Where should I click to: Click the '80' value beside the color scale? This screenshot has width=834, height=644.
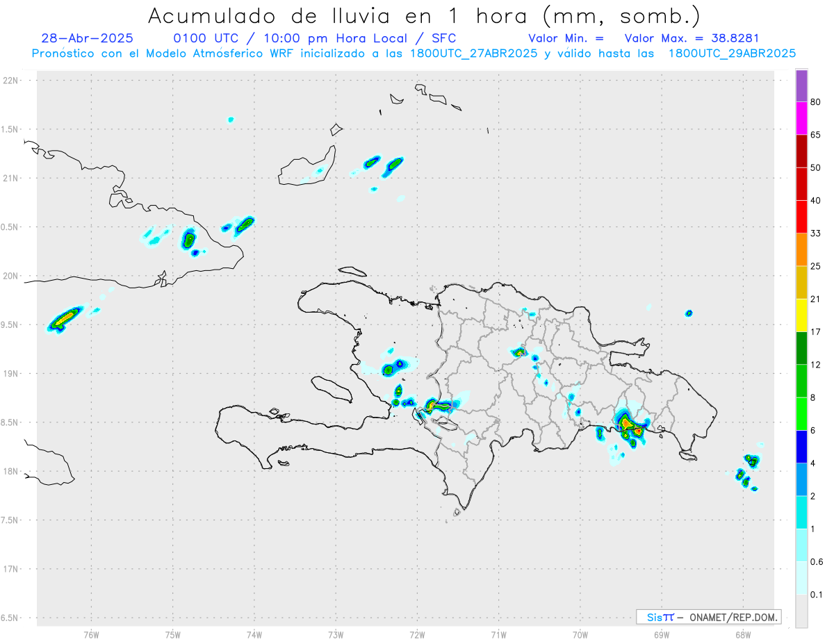[x=816, y=102]
